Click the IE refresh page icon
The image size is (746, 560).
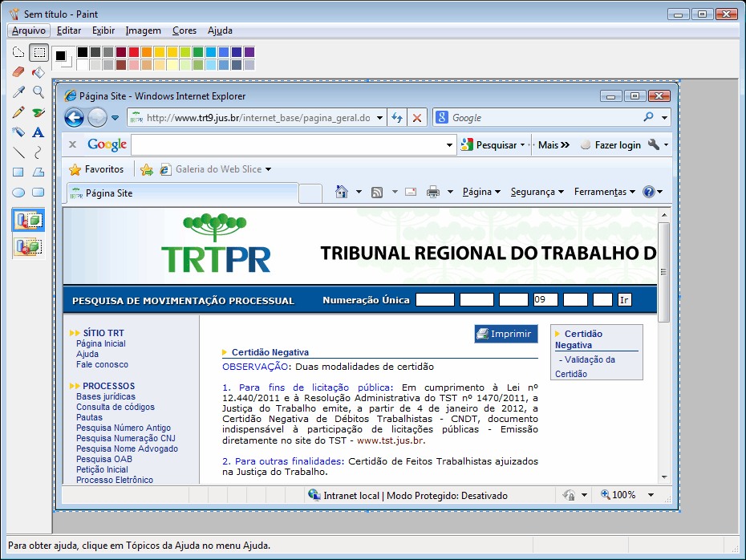click(x=397, y=117)
